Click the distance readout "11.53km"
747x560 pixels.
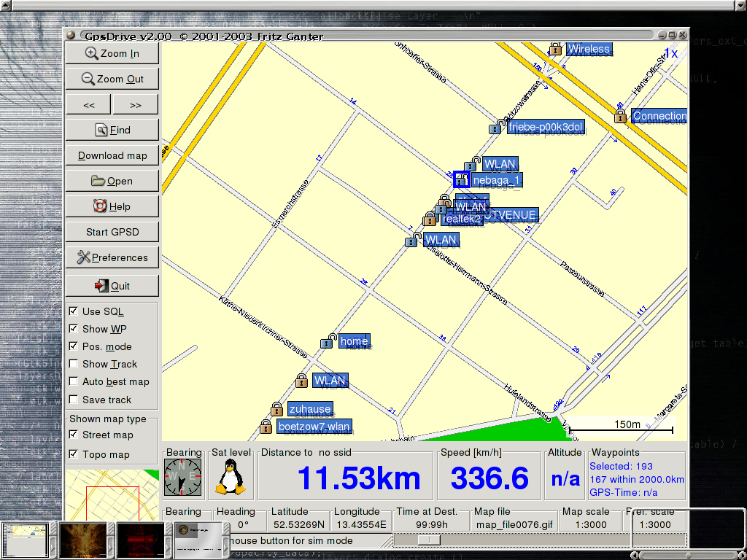359,478
